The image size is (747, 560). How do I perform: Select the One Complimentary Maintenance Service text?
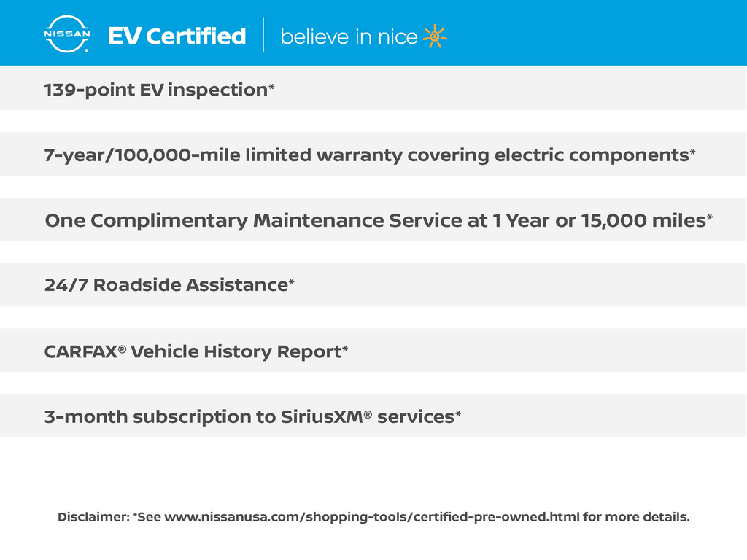point(375,220)
